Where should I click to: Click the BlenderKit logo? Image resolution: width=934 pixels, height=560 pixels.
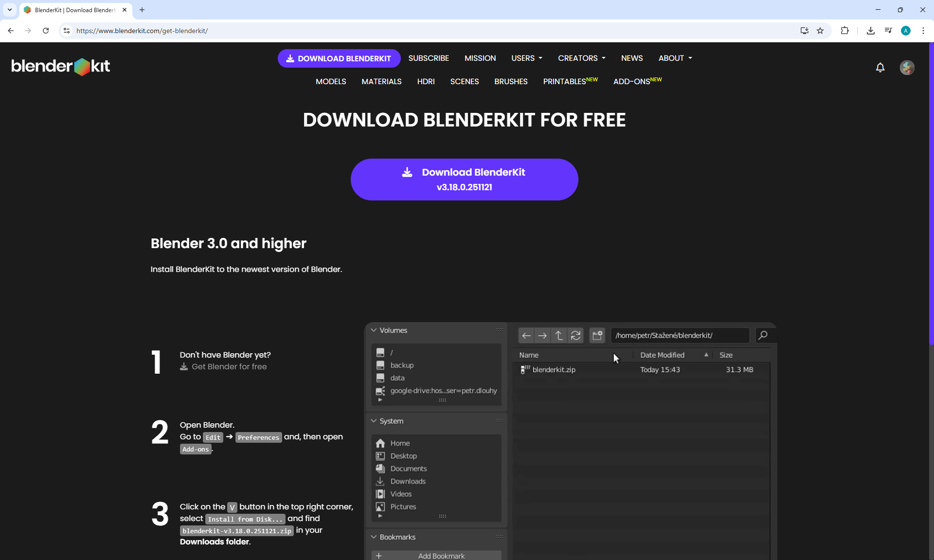[61, 66]
